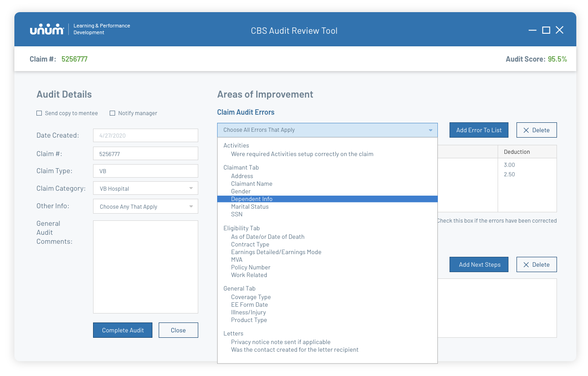Enable Send copy to mentee checkbox
The width and height of the screenshot is (588, 376).
[x=39, y=113]
